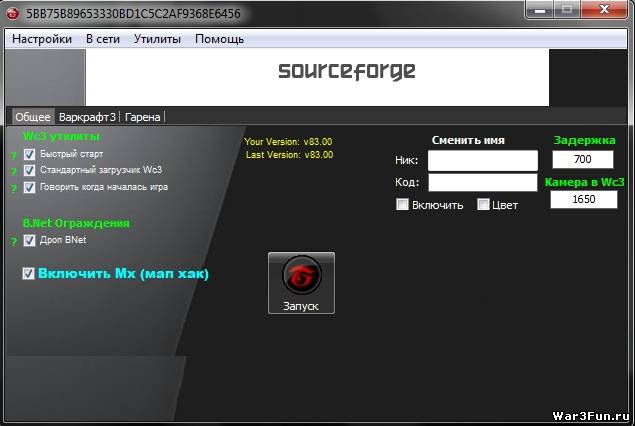Click into the Ник input field
The height and width of the screenshot is (426, 635).
point(483,161)
